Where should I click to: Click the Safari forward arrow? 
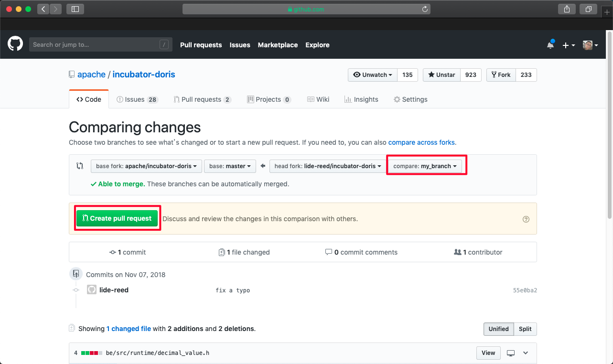pos(56,9)
